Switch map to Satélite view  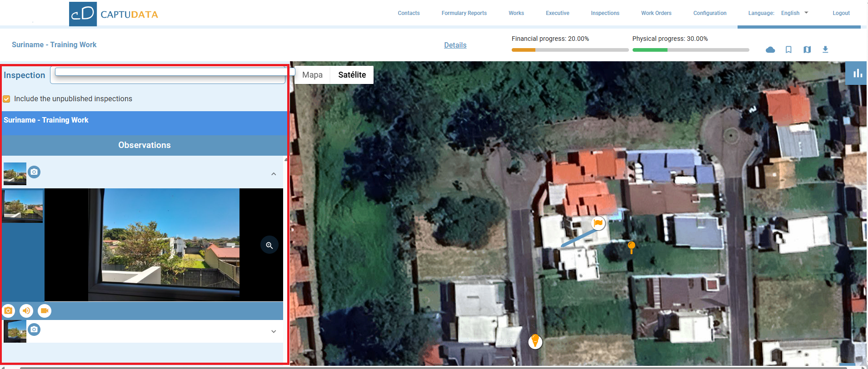352,75
